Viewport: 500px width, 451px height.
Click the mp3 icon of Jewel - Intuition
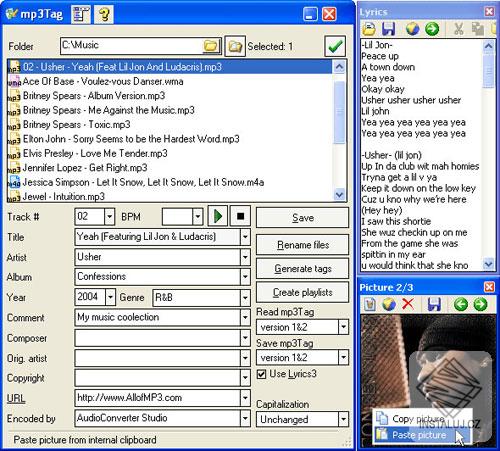[x=14, y=197]
